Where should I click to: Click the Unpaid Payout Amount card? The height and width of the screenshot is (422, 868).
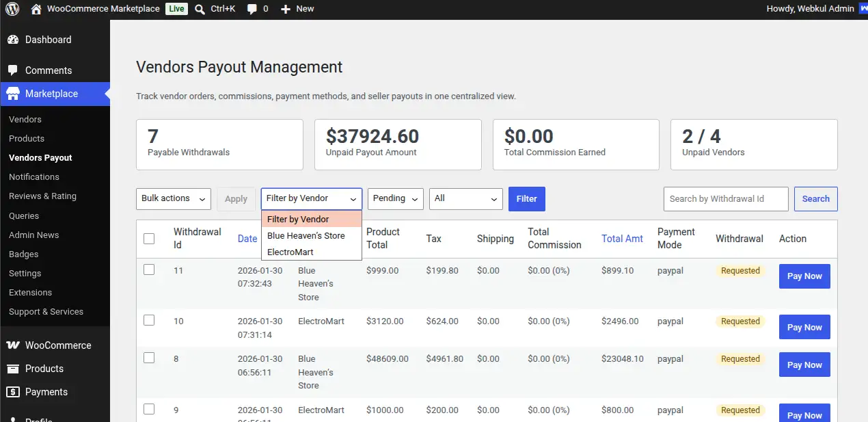[398, 145]
